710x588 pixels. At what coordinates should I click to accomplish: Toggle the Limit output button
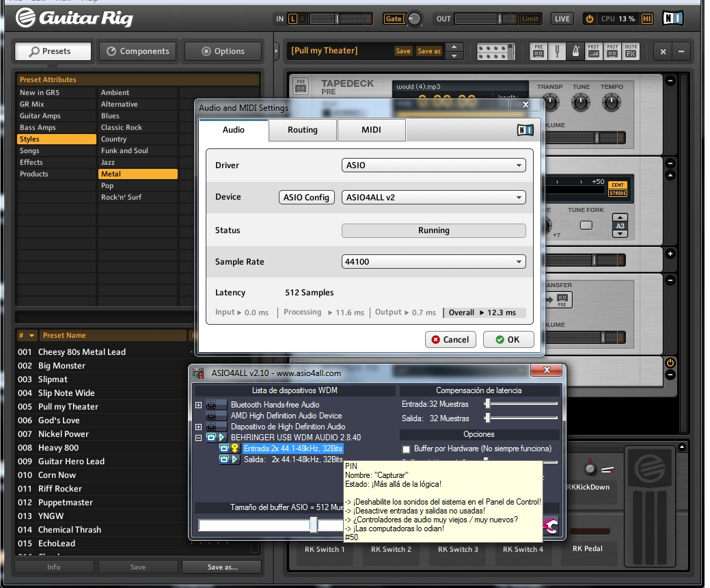pyautogui.click(x=530, y=19)
